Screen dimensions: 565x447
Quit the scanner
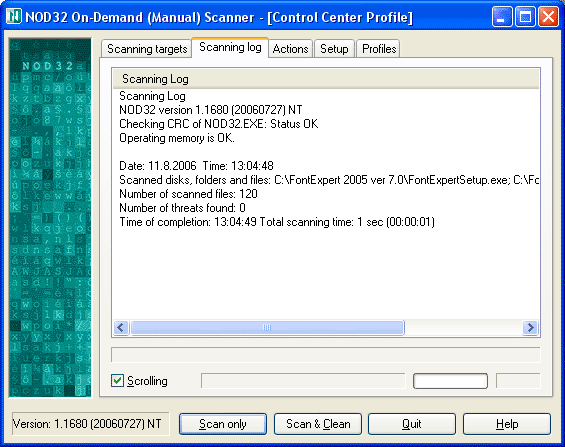click(x=412, y=424)
